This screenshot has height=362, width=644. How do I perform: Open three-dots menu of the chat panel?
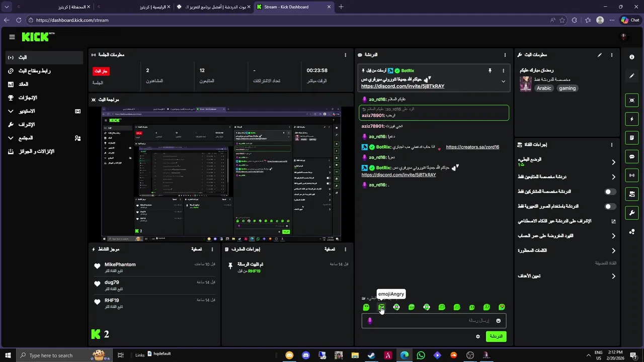(505, 55)
